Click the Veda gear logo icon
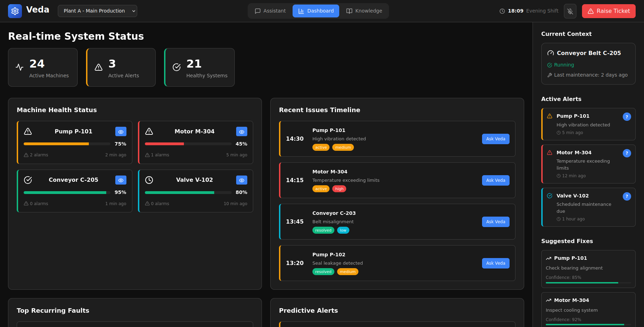The width and height of the screenshot is (644, 327). [x=15, y=11]
